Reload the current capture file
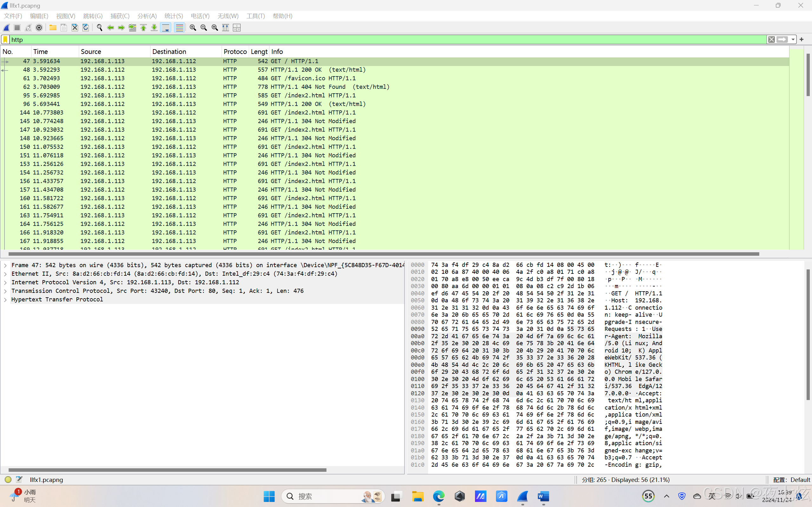 (85, 28)
